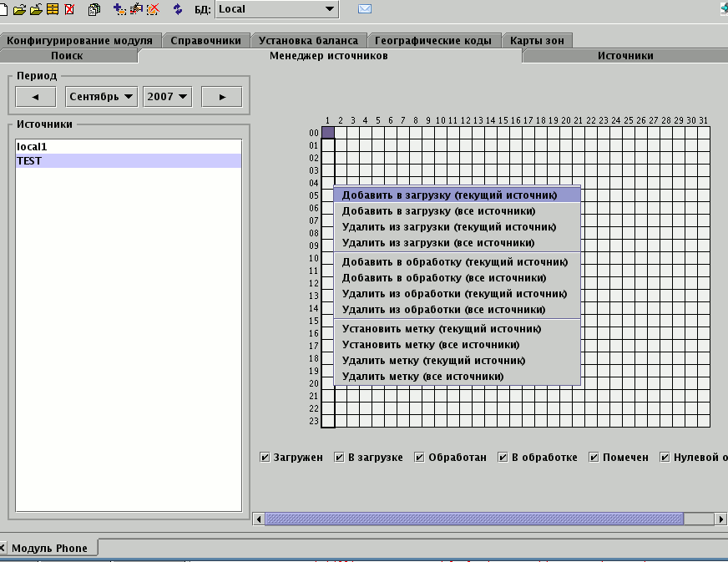Expand the Сентябрь month dropdown
The width and height of the screenshot is (728, 562).
(x=102, y=97)
